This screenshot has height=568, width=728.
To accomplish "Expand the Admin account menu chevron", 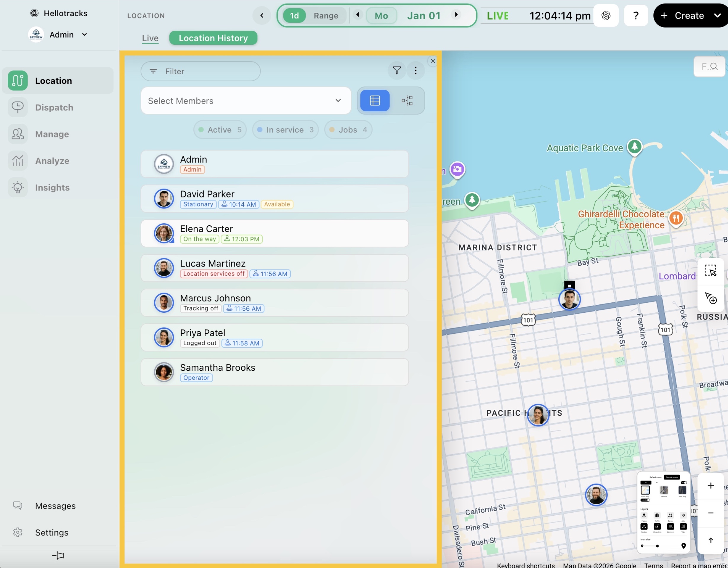I will pyautogui.click(x=85, y=34).
